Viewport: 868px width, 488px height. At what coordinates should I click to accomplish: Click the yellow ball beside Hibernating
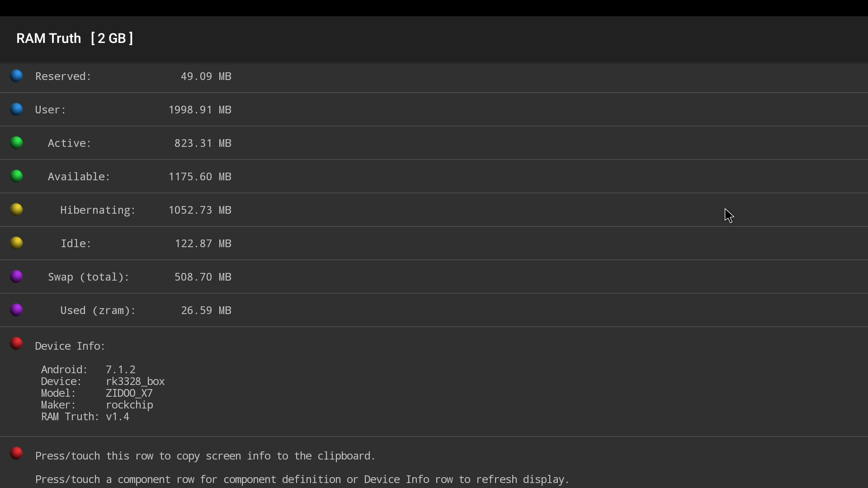[x=17, y=210]
